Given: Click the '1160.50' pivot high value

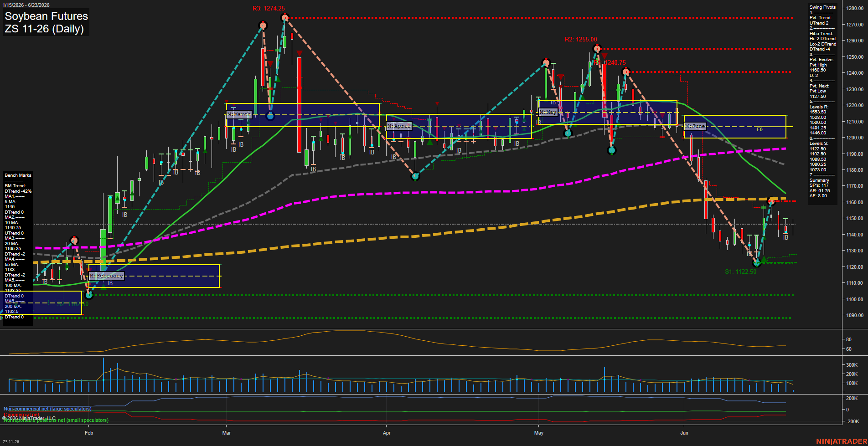Looking at the screenshot, I should pyautogui.click(x=817, y=70).
